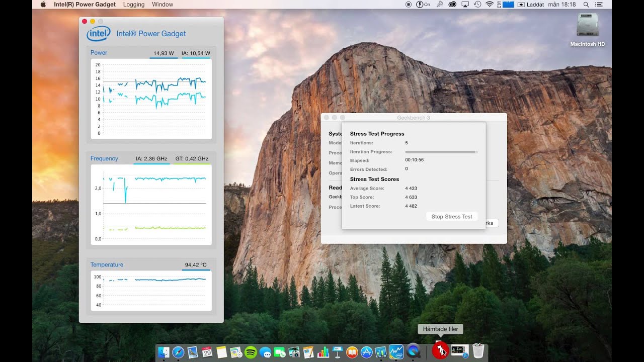Open Spotlight search in menu bar

586,5
